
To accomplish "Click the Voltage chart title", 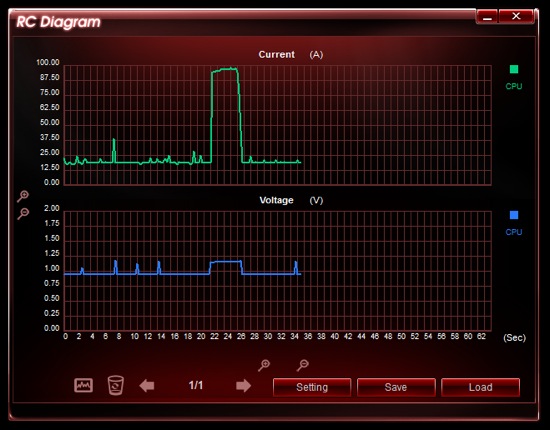I will pyautogui.click(x=276, y=200).
